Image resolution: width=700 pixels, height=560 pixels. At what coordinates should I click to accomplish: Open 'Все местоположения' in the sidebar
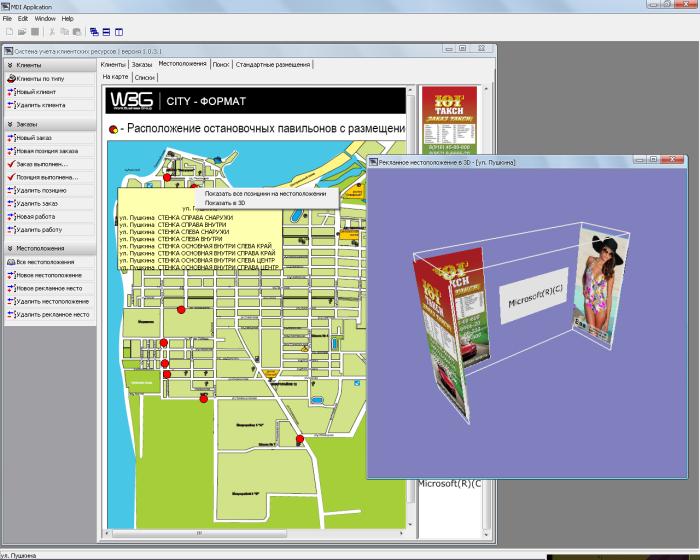point(50,262)
